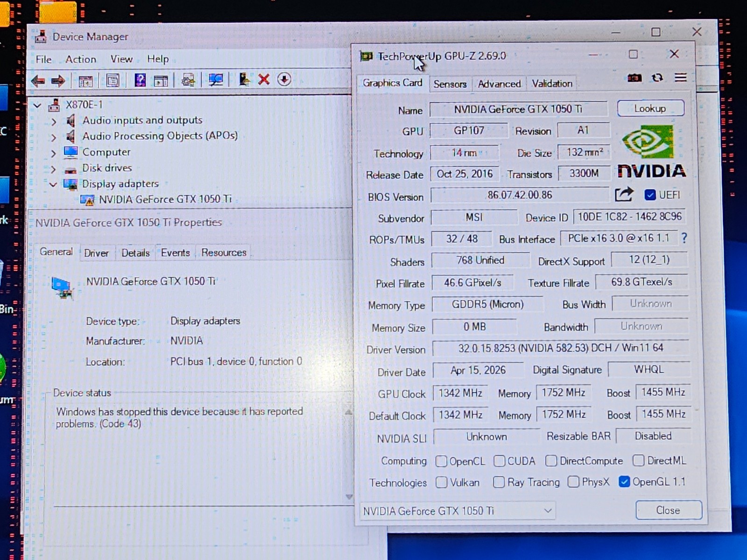Click the action pane toolbar icon
This screenshot has height=560, width=747.
(x=161, y=81)
